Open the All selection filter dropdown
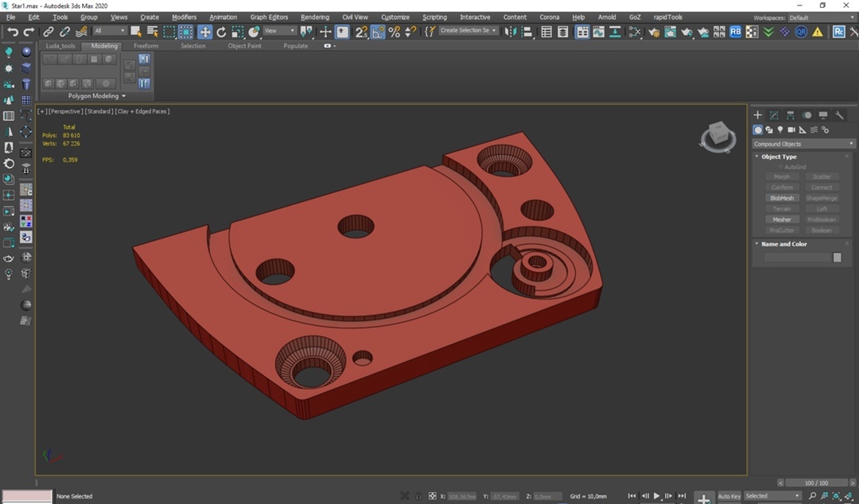 coord(110,31)
